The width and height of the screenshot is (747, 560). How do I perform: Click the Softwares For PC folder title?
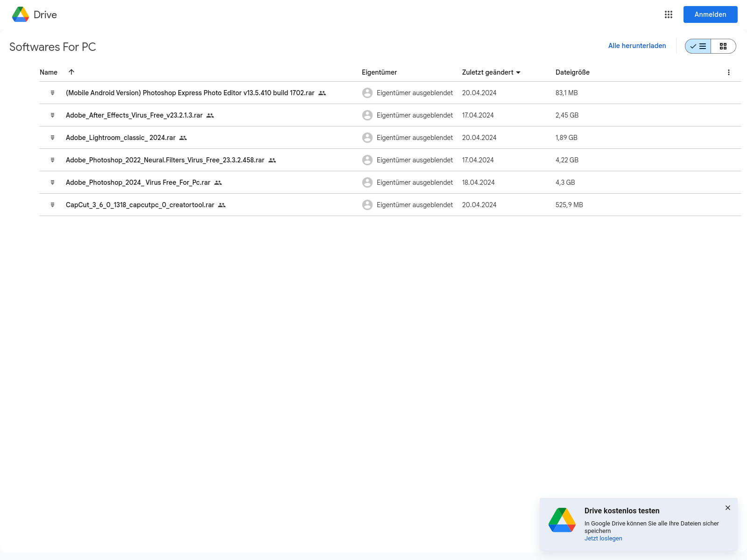53,47
